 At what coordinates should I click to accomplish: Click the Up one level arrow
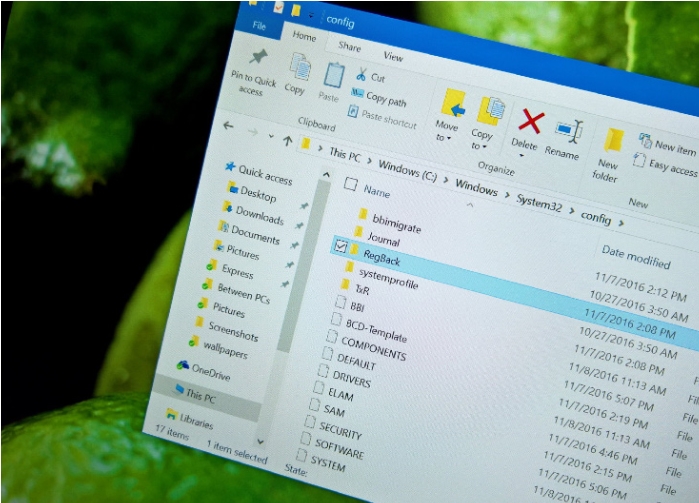288,141
